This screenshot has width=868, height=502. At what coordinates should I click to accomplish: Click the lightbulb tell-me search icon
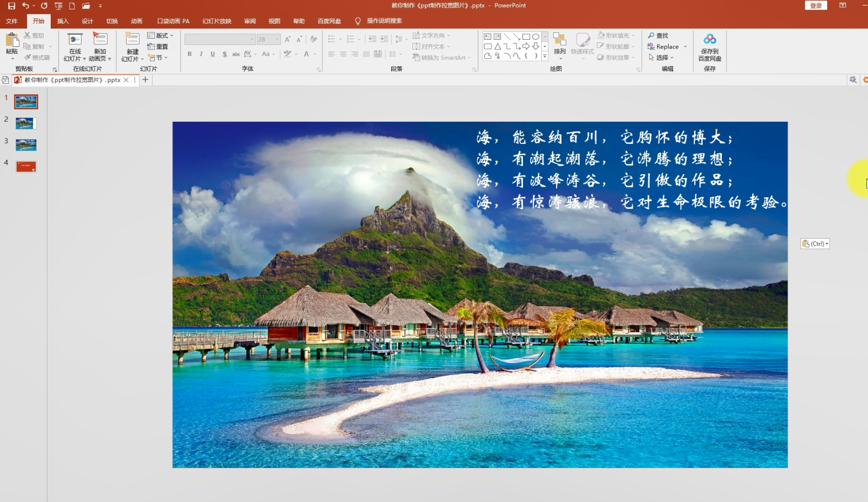[x=358, y=21]
